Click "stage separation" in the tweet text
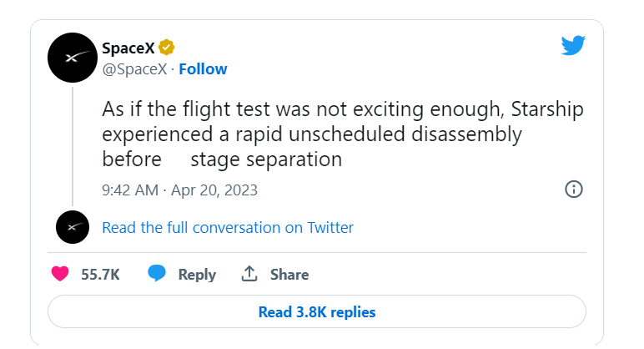644x349 pixels. pos(266,159)
